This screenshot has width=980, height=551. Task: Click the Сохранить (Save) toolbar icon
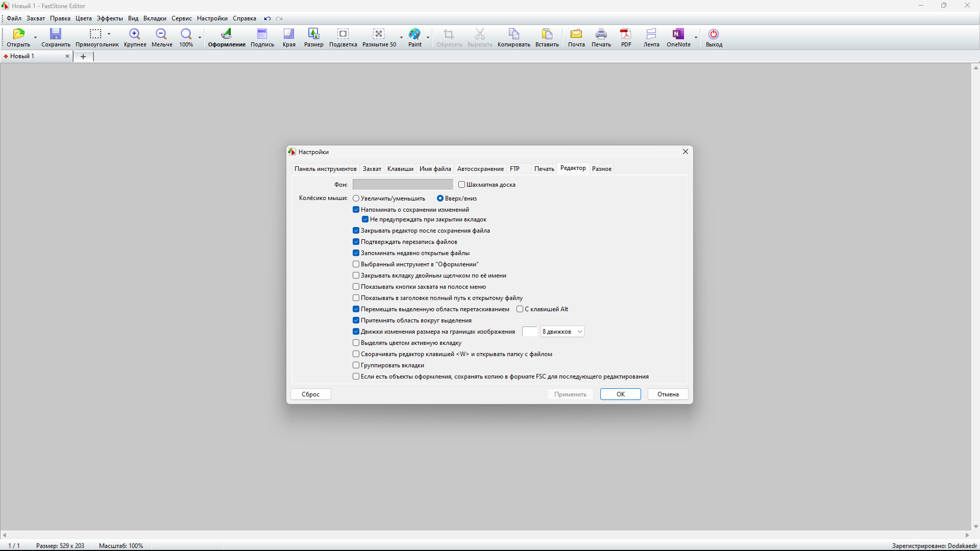pyautogui.click(x=56, y=35)
